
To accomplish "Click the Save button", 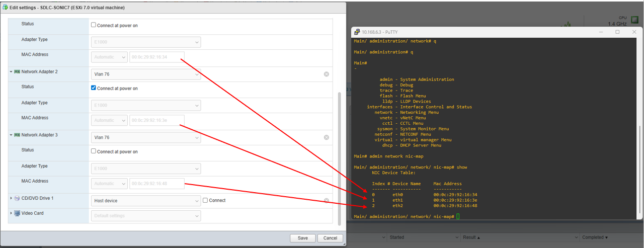I will pyautogui.click(x=303, y=238).
